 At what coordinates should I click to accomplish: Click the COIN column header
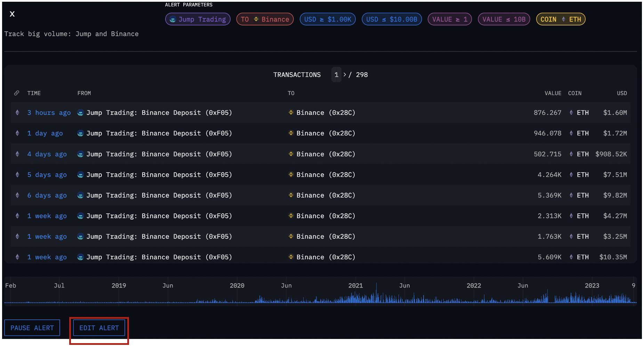tap(575, 93)
